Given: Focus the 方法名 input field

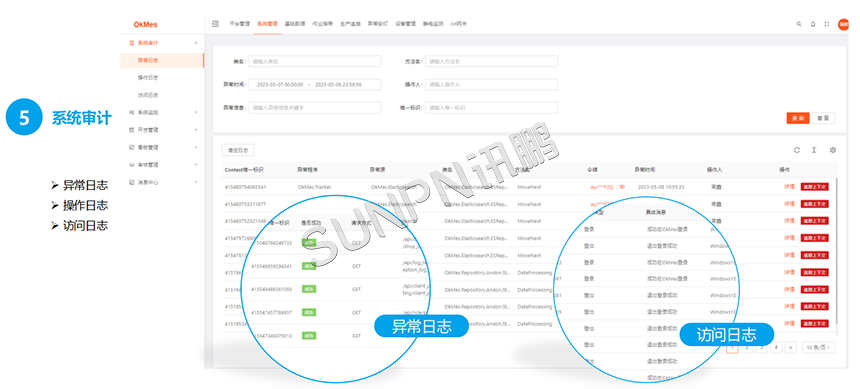Looking at the screenshot, I should click(491, 61).
